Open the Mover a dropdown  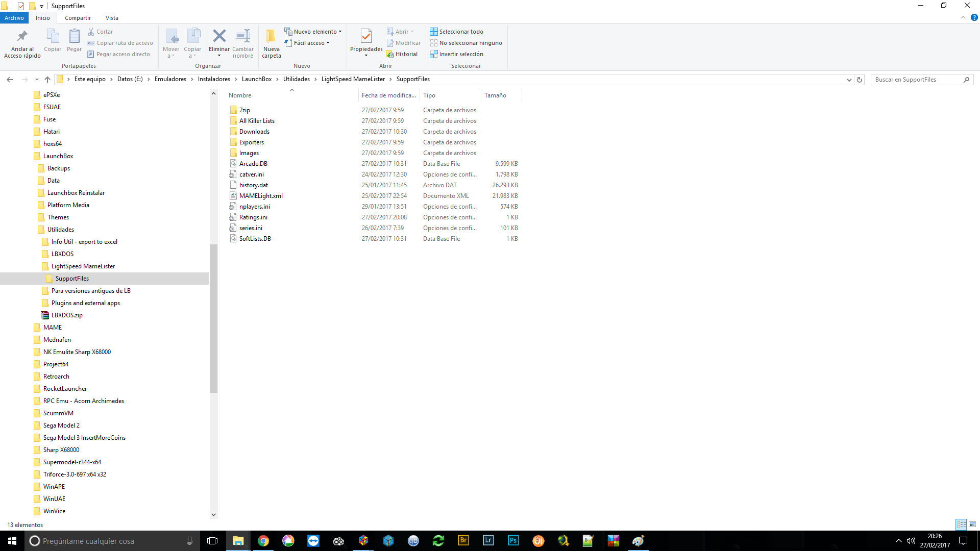(171, 43)
